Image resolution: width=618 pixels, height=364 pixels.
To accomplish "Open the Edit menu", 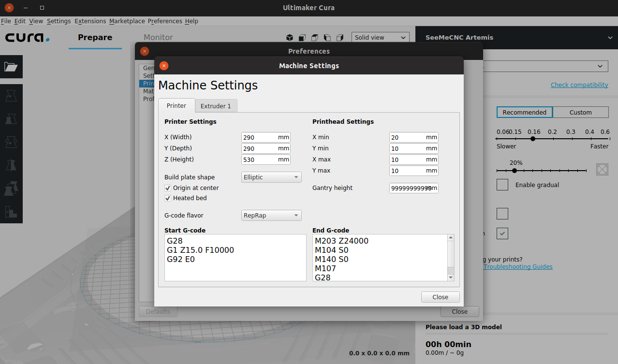I will [20, 21].
